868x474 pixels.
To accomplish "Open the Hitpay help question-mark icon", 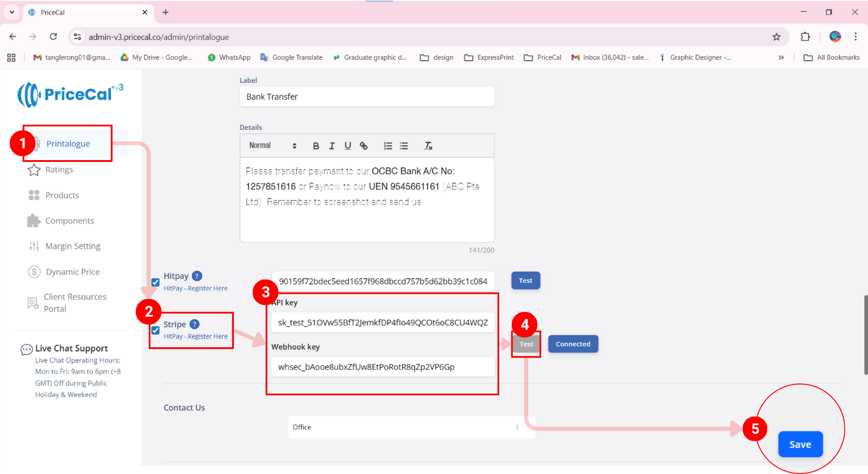I will (197, 276).
